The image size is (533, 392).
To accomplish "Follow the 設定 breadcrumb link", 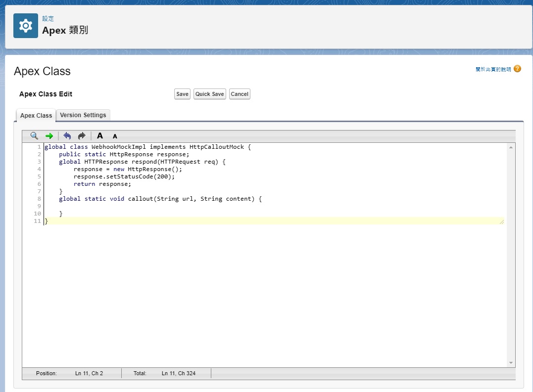I will [48, 18].
